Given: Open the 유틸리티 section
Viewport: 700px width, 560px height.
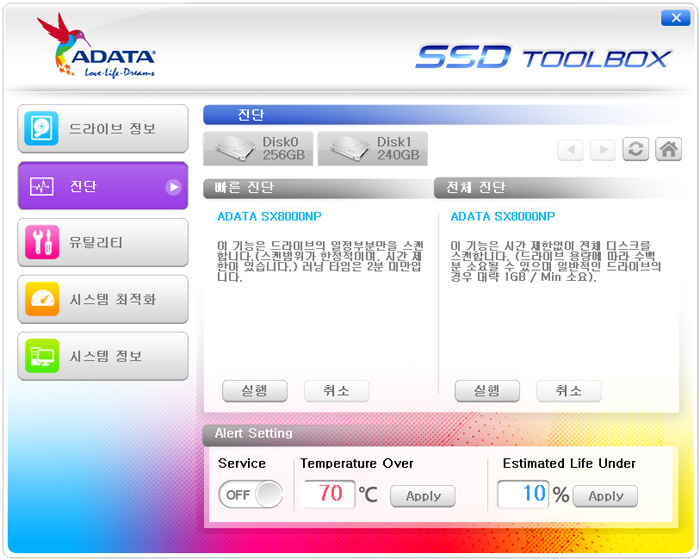Looking at the screenshot, I should (x=103, y=242).
